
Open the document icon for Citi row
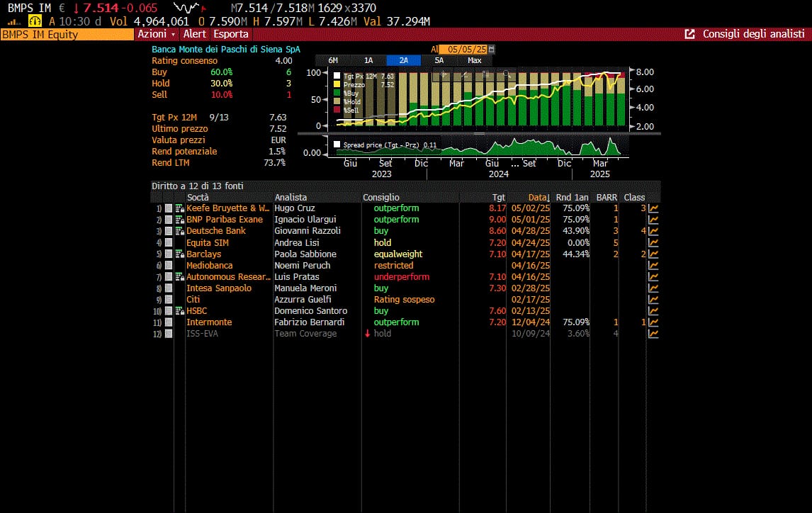169,299
